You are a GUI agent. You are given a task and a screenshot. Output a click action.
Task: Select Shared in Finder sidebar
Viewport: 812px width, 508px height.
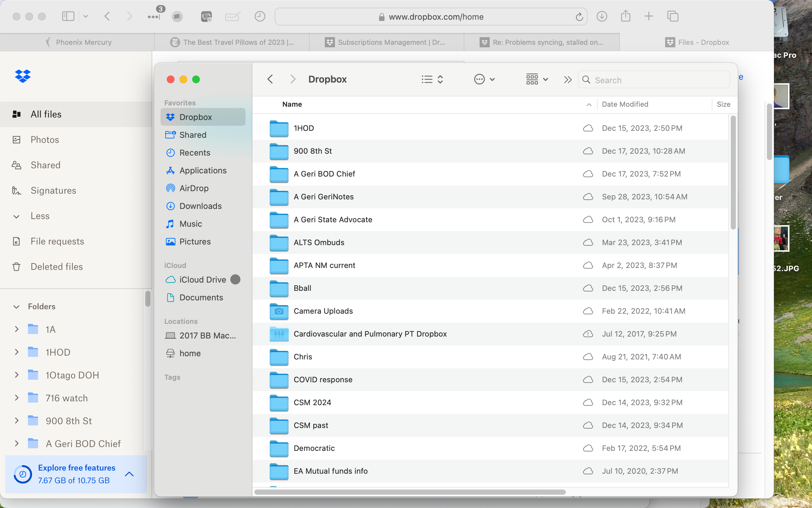click(x=203, y=135)
